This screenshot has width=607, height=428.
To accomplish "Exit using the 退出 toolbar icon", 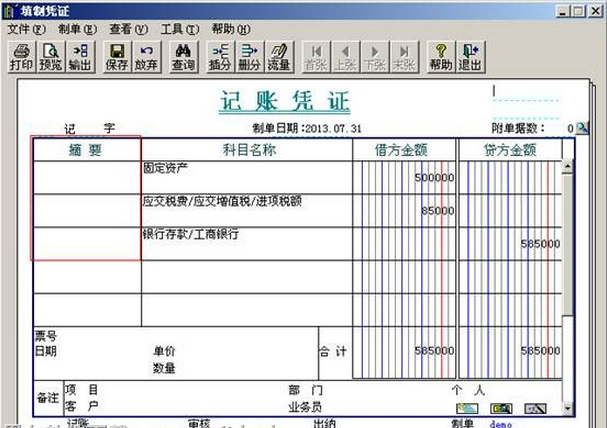I will [469, 56].
